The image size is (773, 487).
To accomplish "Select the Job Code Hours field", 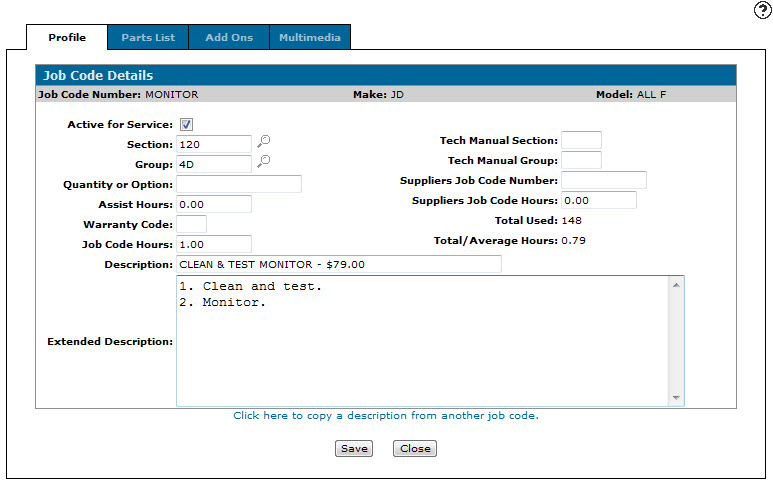I will click(214, 244).
